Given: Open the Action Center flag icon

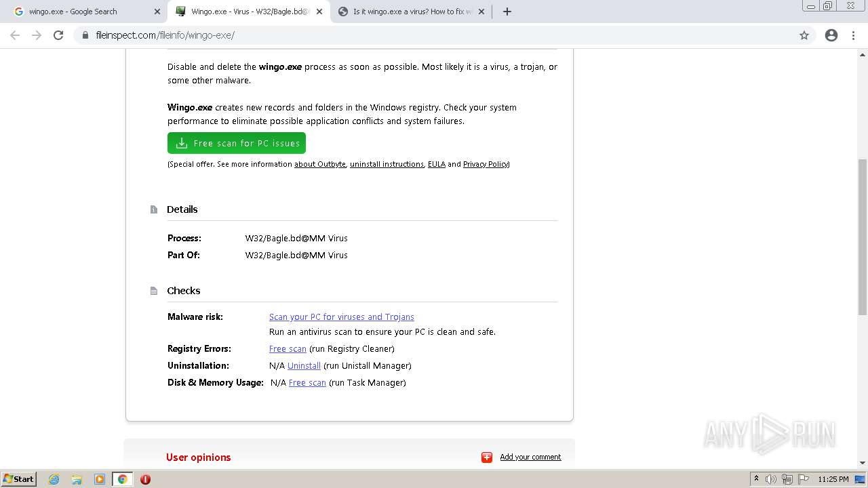Looking at the screenshot, I should (x=803, y=479).
